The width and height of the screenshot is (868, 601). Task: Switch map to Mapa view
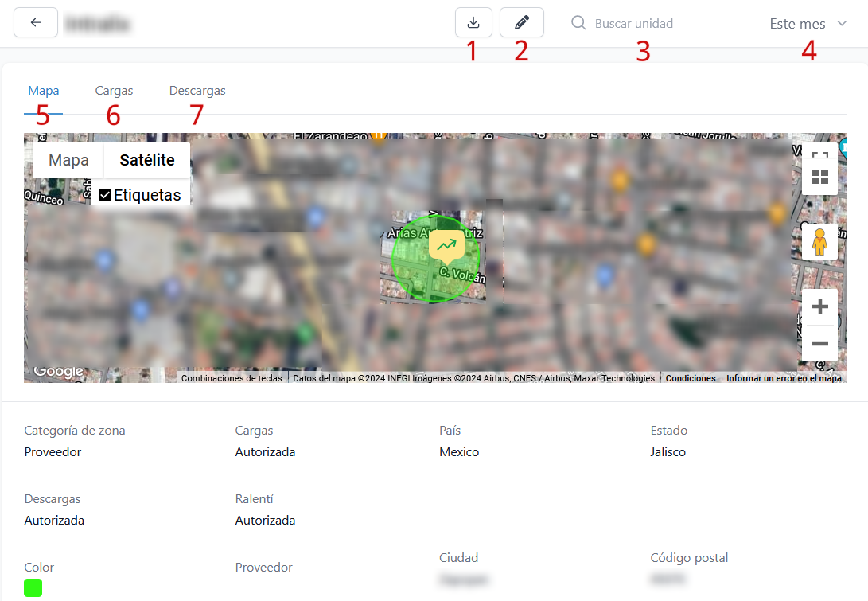(x=68, y=160)
